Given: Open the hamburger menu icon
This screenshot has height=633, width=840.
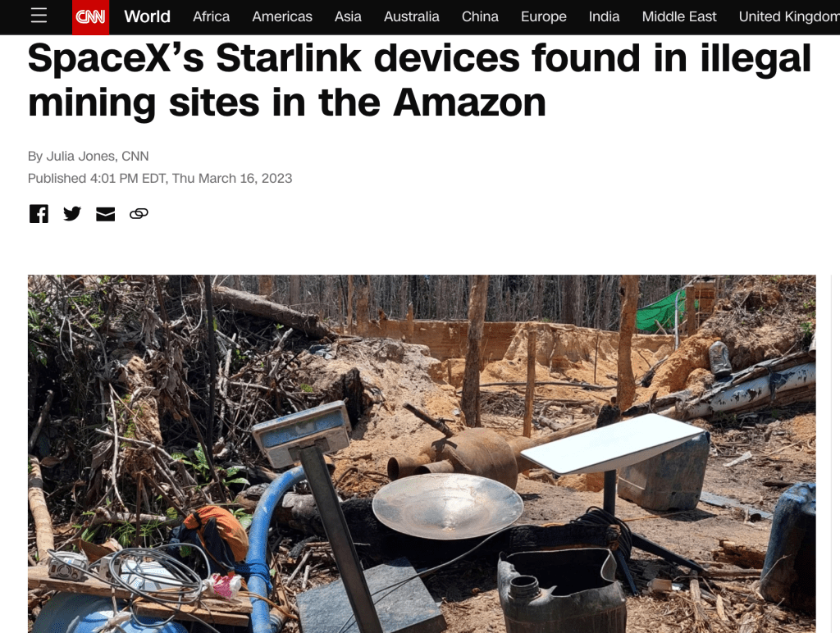Looking at the screenshot, I should tap(39, 16).
